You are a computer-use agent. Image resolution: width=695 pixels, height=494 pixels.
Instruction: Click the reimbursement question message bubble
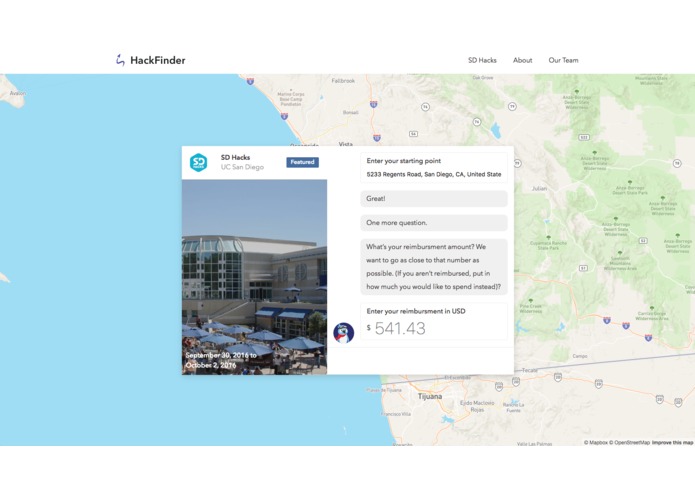[434, 267]
